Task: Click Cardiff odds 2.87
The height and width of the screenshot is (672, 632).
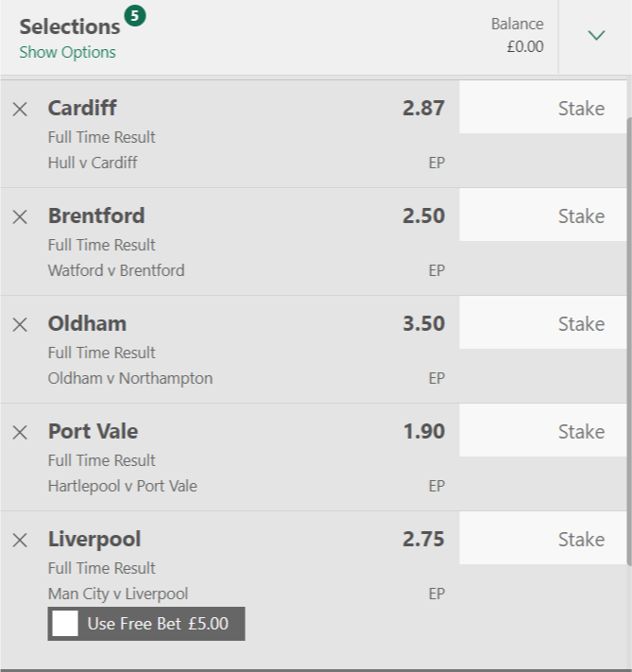Action: pos(423,108)
